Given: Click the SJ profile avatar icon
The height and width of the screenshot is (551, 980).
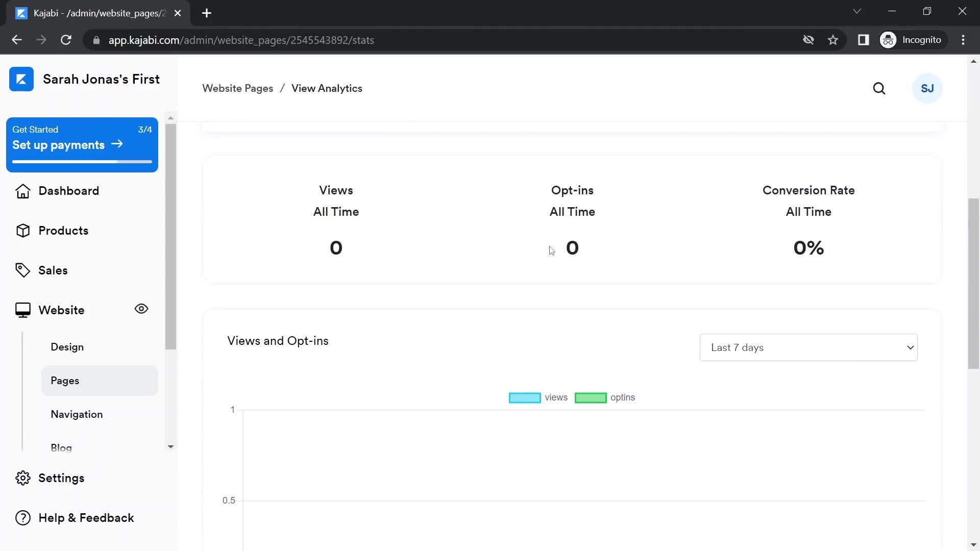Looking at the screenshot, I should (x=927, y=88).
